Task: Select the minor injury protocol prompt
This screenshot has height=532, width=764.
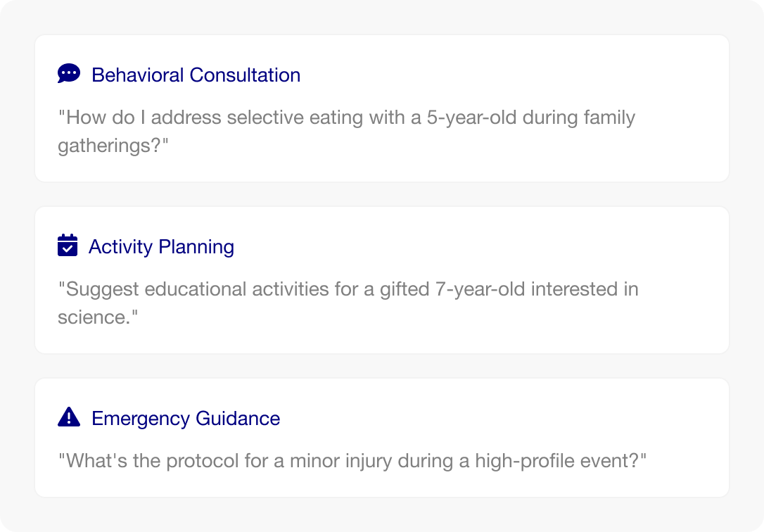Action: point(352,460)
